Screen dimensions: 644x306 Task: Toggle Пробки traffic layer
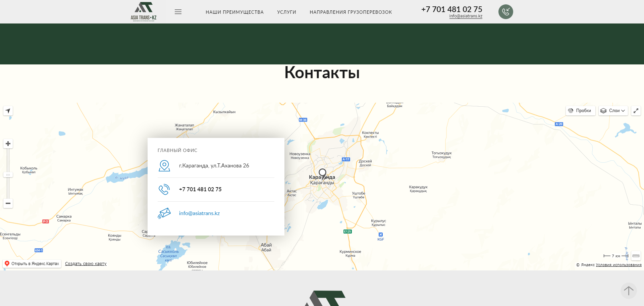point(580,111)
